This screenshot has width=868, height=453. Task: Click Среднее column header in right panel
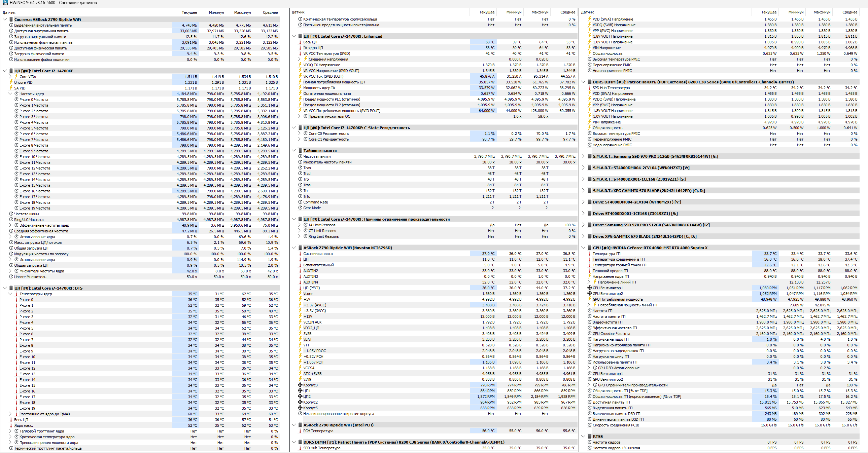click(849, 12)
